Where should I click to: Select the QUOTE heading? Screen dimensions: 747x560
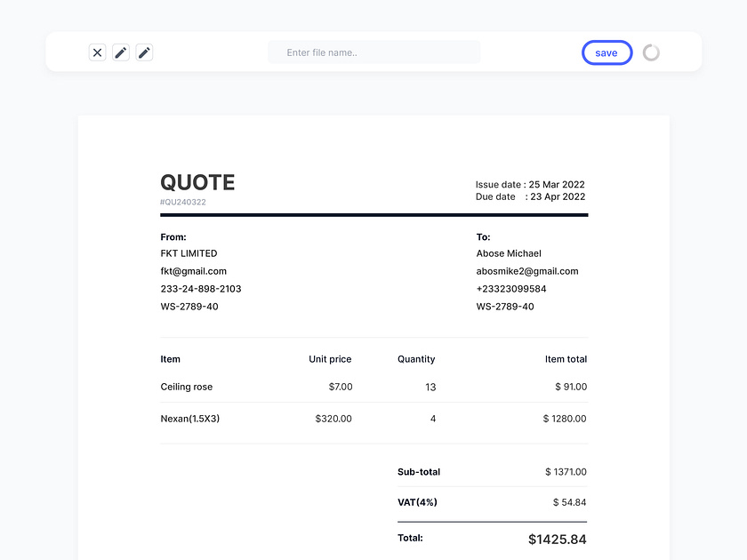pos(197,182)
